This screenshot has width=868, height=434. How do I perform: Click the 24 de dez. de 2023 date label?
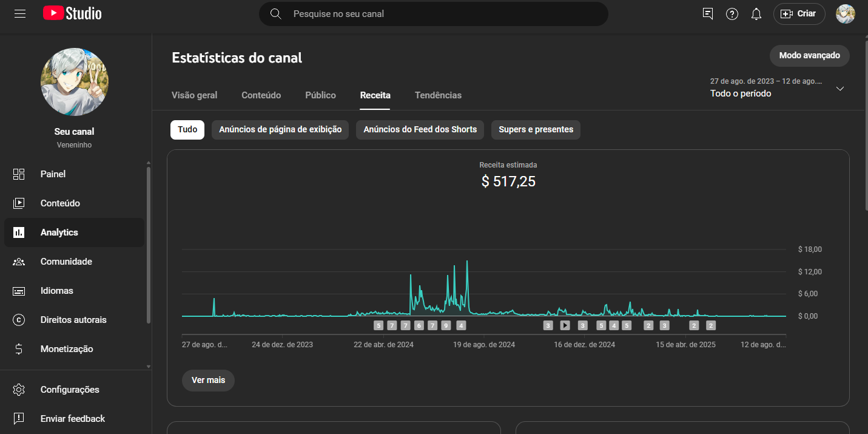pos(283,345)
